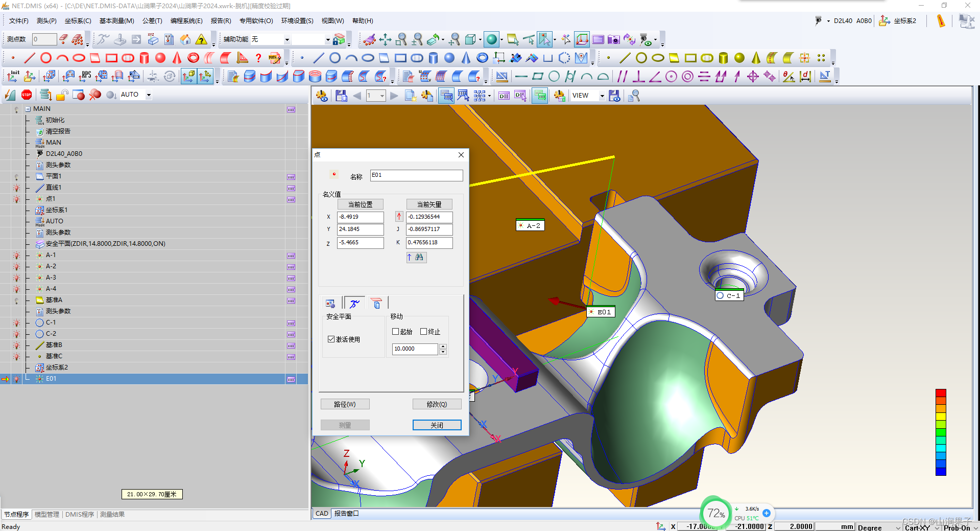Image resolution: width=980 pixels, height=531 pixels.
Task: Increase the move distance with spinner up arrow
Action: point(443,346)
